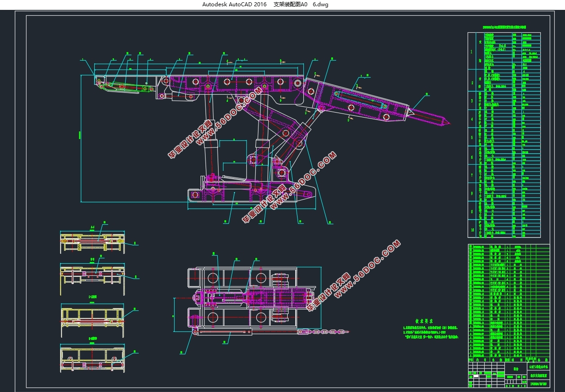
Task: Select the A-A section view
Action: (x=92, y=241)
